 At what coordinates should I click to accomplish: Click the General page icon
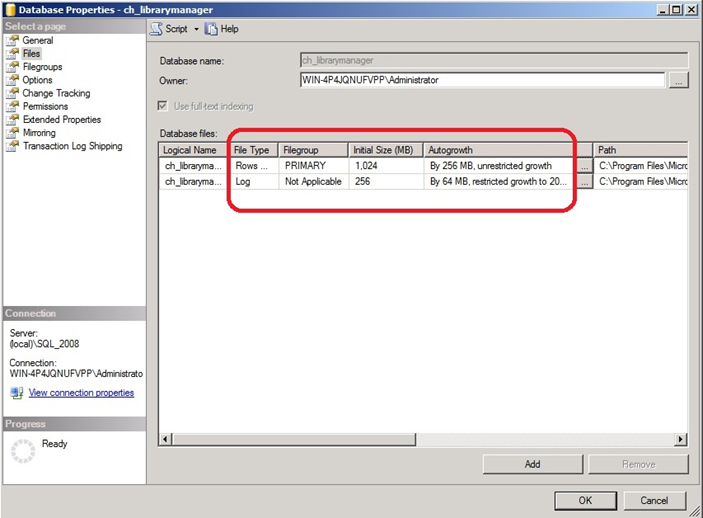[x=13, y=41]
